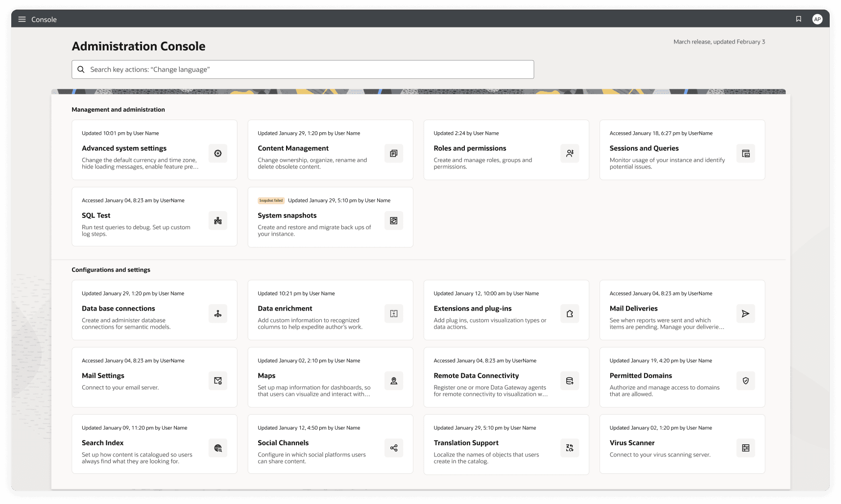Viewport: 841px width, 504px height.
Task: Click the System snapshots icon
Action: 394,220
